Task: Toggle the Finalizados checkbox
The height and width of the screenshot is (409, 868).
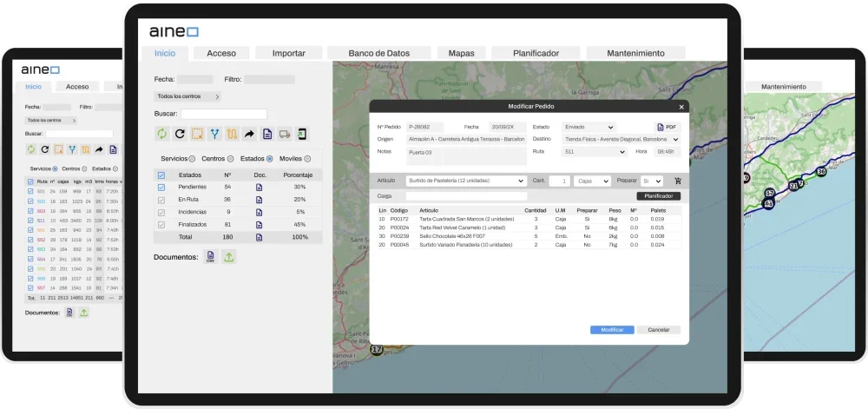Action: [x=161, y=225]
